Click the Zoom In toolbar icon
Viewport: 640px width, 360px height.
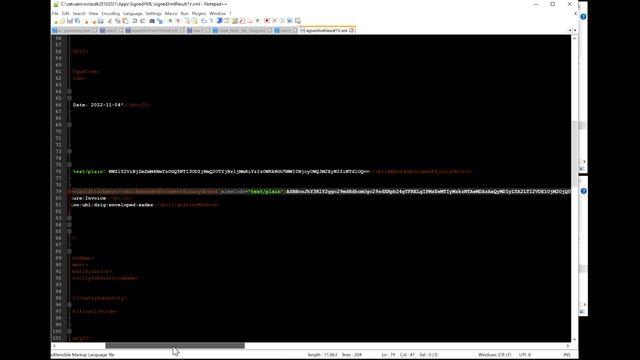170,21
